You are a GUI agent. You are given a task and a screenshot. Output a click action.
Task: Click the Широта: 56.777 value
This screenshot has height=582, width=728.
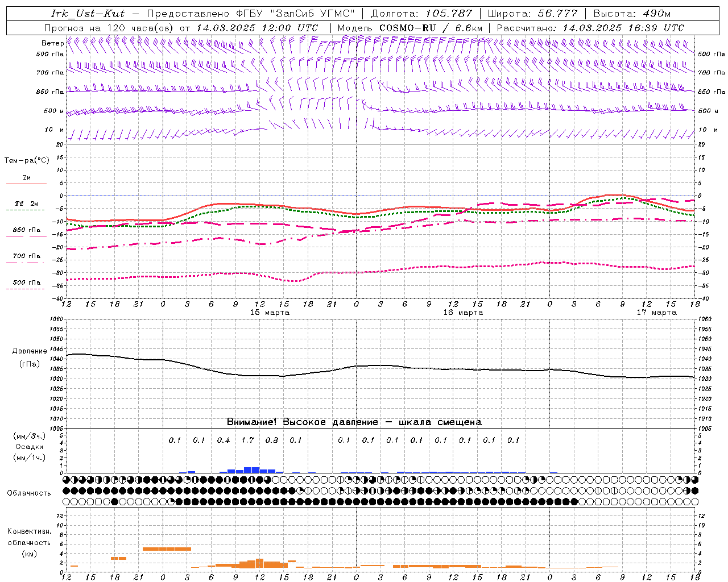533,14
